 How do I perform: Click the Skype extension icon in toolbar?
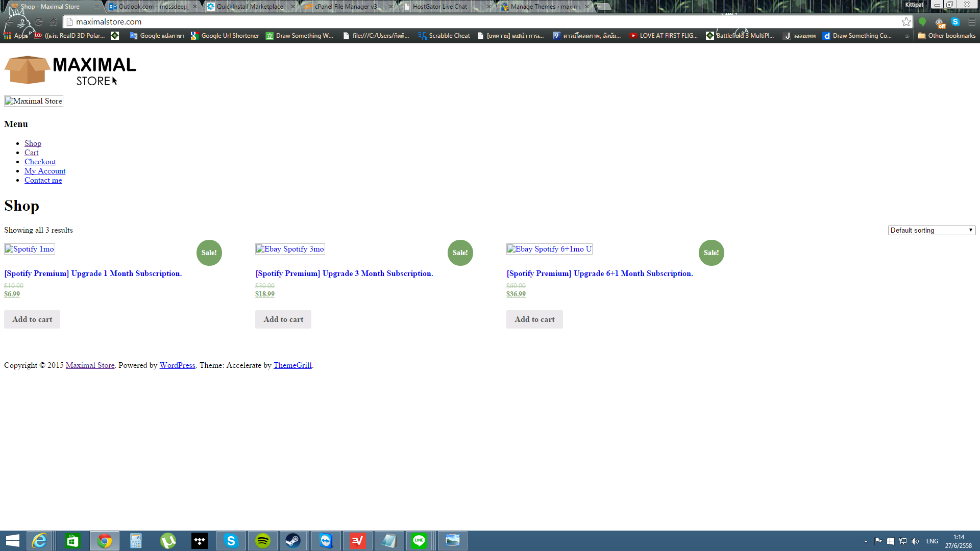pos(955,22)
